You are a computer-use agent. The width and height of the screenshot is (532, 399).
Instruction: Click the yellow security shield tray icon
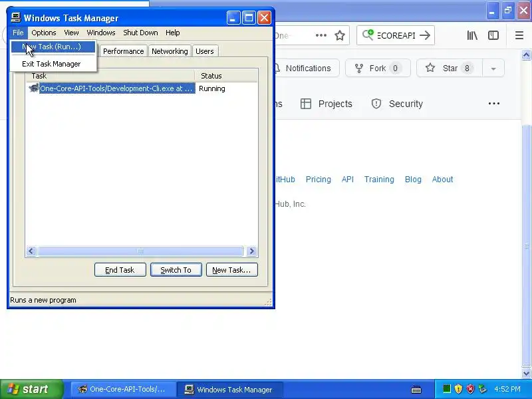[458, 389]
